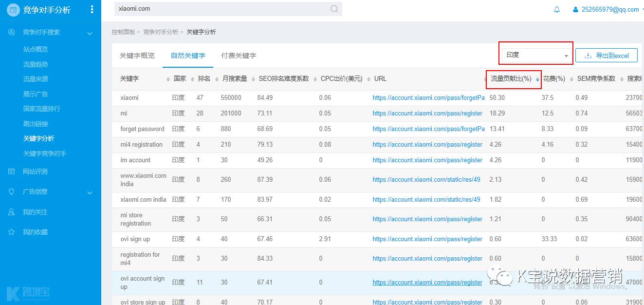Click the monthly search value 550000
The image size is (644, 305).
pyautogui.click(x=231, y=97)
